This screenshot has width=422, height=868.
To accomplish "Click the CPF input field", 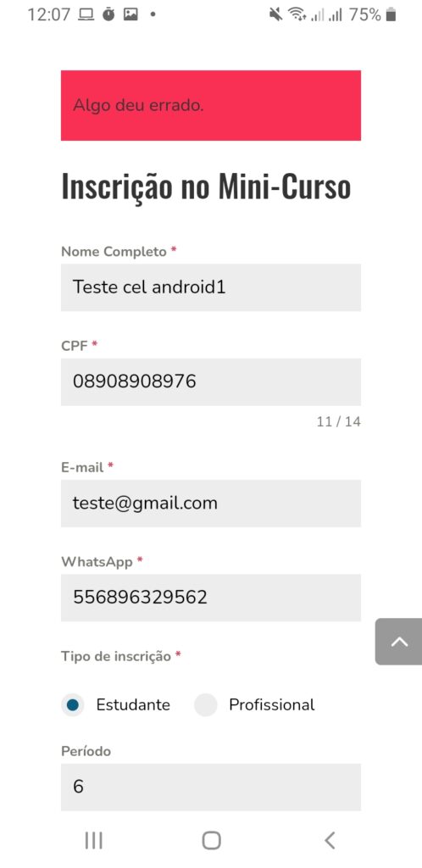I will tap(211, 381).
